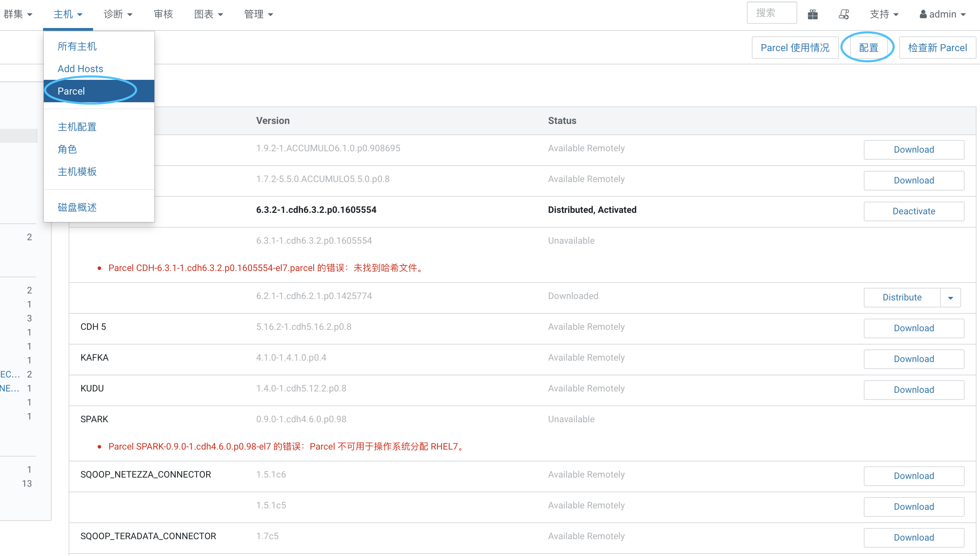Distribute the 6.2.1-1.cdh6.2.1 parcel
This screenshot has width=980, height=556.
[902, 298]
